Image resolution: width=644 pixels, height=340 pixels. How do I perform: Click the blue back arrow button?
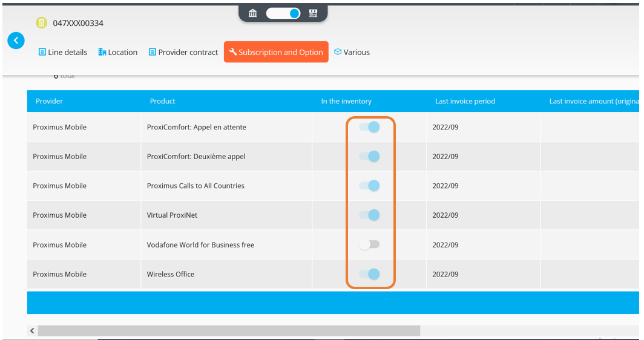tap(16, 41)
